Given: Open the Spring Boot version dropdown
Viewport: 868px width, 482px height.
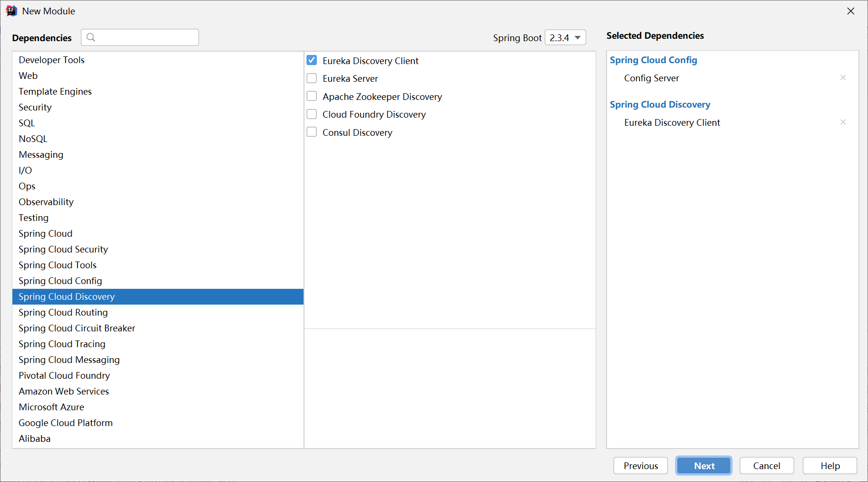Looking at the screenshot, I should [565, 37].
